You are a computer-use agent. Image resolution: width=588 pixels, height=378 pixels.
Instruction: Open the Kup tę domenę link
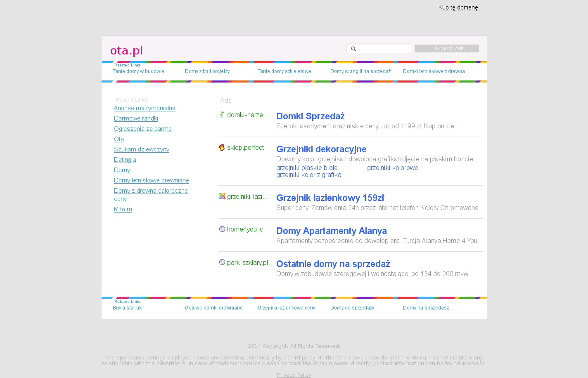[x=459, y=7]
